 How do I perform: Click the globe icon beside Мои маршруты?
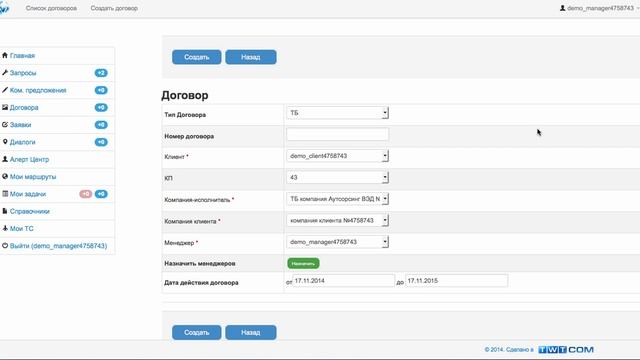[5, 176]
